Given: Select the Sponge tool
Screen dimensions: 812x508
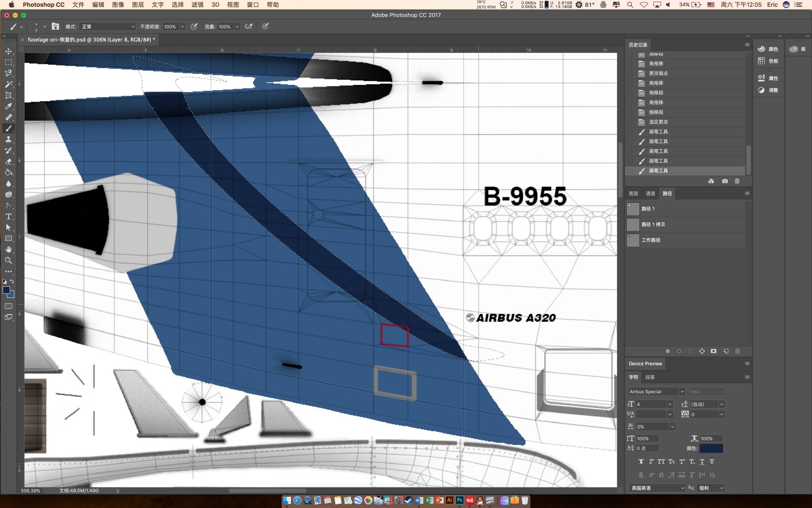Looking at the screenshot, I should [8, 194].
